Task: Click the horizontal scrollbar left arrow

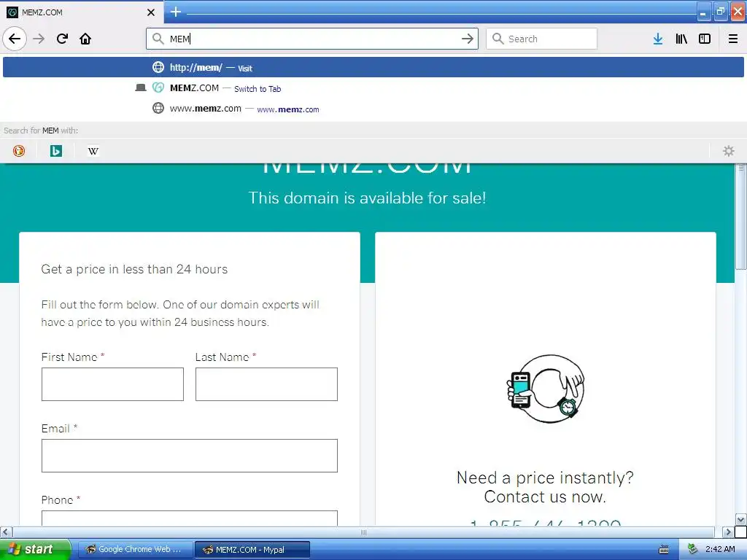Action: tap(5, 532)
